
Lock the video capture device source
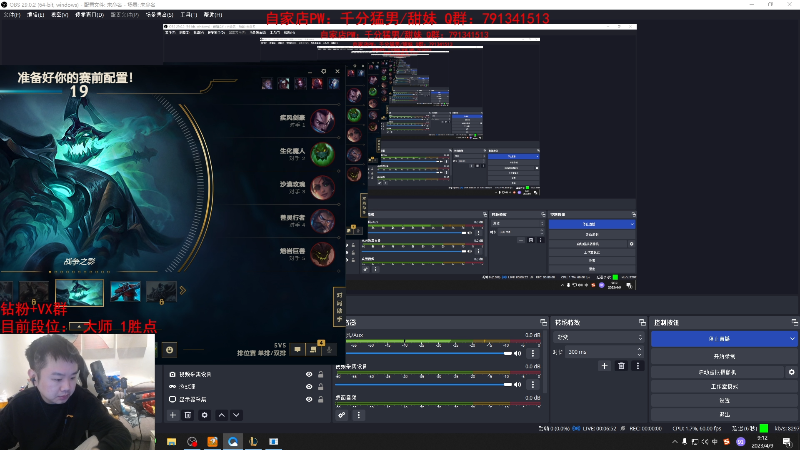[320, 374]
